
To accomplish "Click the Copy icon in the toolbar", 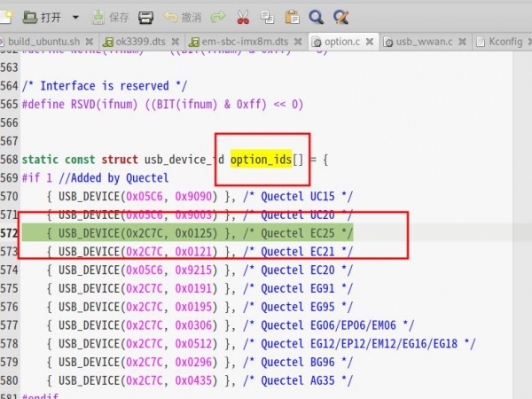I will [x=267, y=17].
